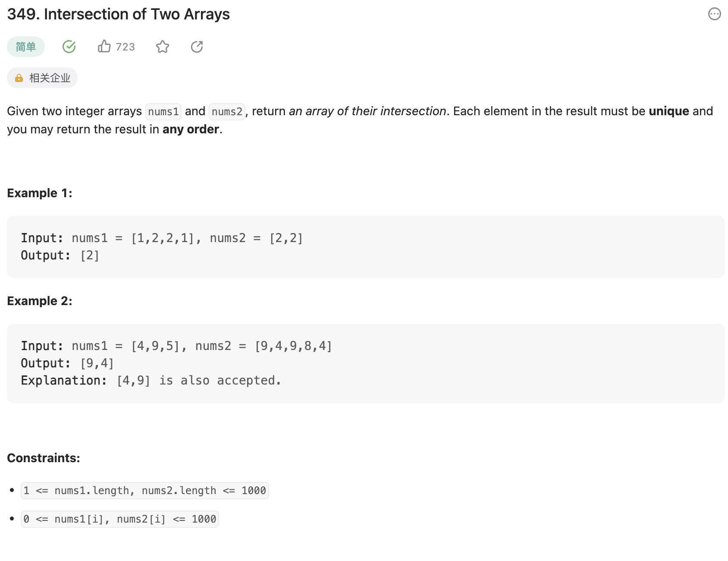This screenshot has height=561, width=728.
Task: Click the inline nums2 code label
Action: [x=227, y=112]
